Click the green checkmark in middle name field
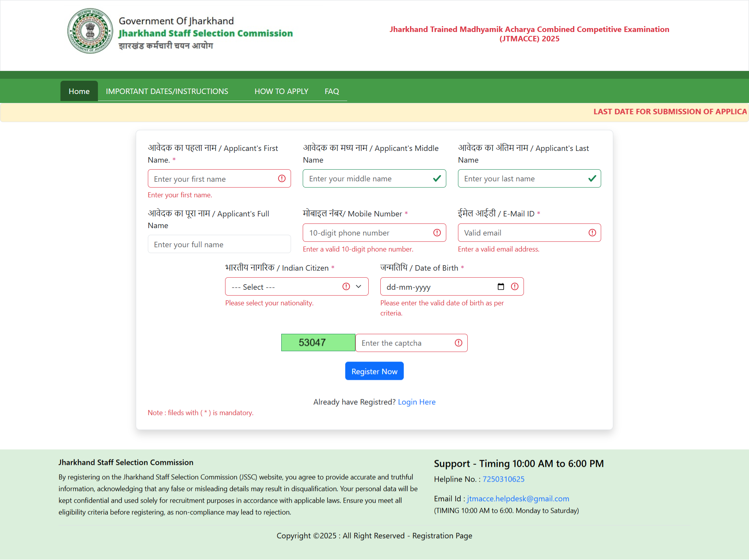The width and height of the screenshot is (749, 560). [x=437, y=179]
